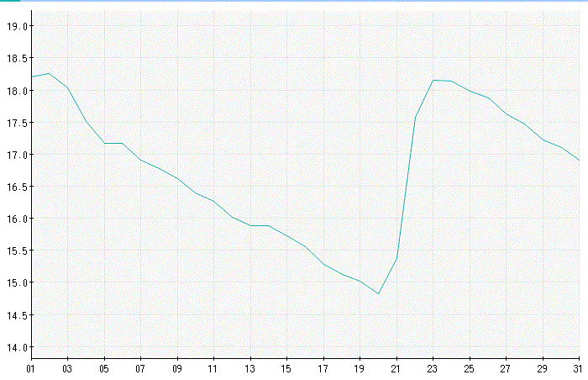Select the x-axis day label 03
This screenshot has width=588, height=380.
click(x=67, y=369)
